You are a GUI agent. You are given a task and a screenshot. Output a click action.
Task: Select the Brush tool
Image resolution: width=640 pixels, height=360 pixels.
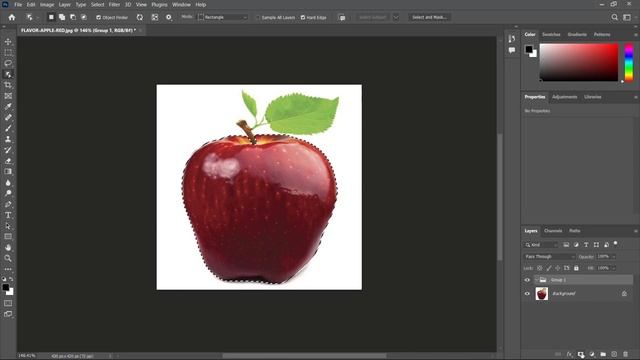(8, 128)
